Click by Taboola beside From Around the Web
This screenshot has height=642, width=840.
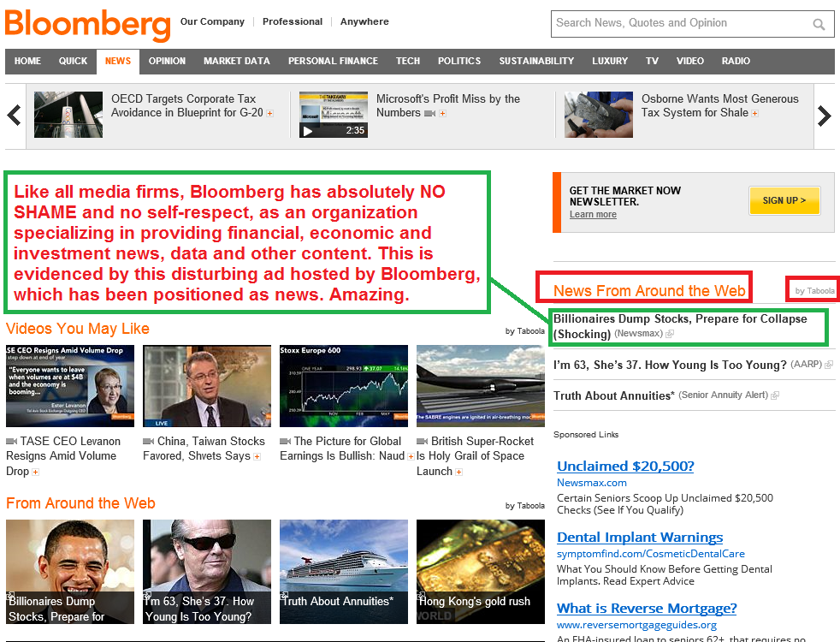525,506
